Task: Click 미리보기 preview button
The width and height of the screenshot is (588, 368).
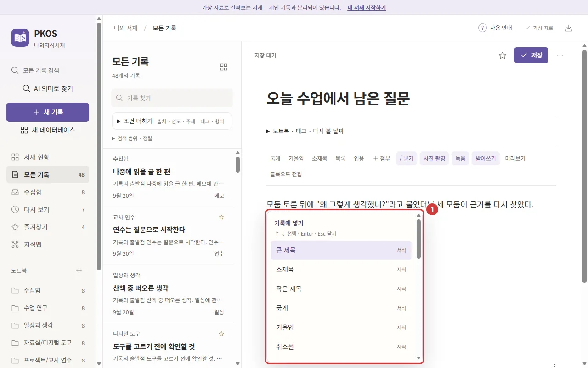Action: [x=515, y=158]
